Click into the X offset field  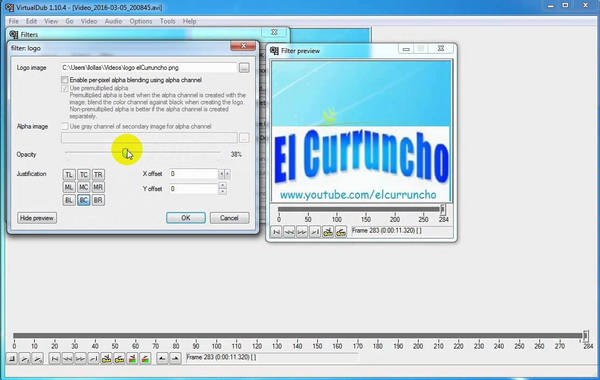193,174
